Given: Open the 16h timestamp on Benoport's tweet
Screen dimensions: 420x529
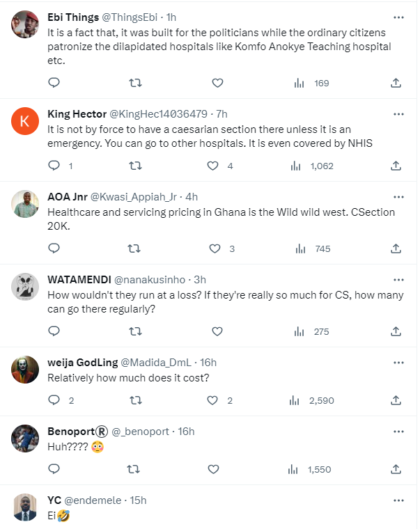Looking at the screenshot, I should coord(186,432).
